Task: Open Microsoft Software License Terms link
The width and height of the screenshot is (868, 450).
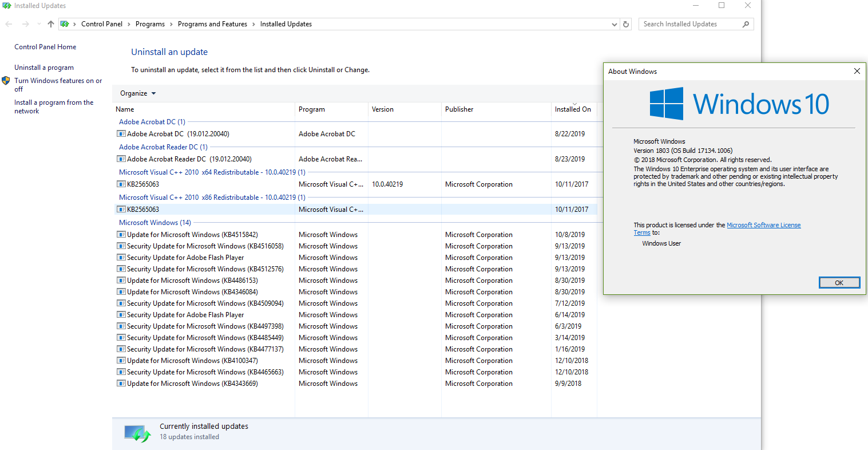Action: (x=717, y=229)
